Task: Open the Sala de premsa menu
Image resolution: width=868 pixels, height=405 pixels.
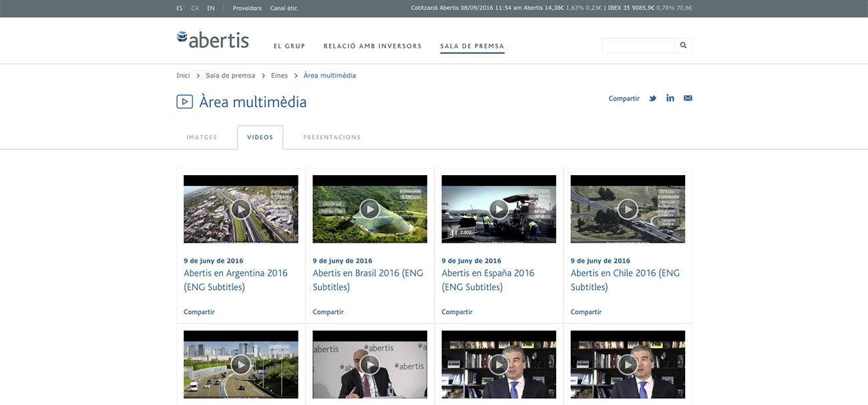Action: tap(472, 46)
